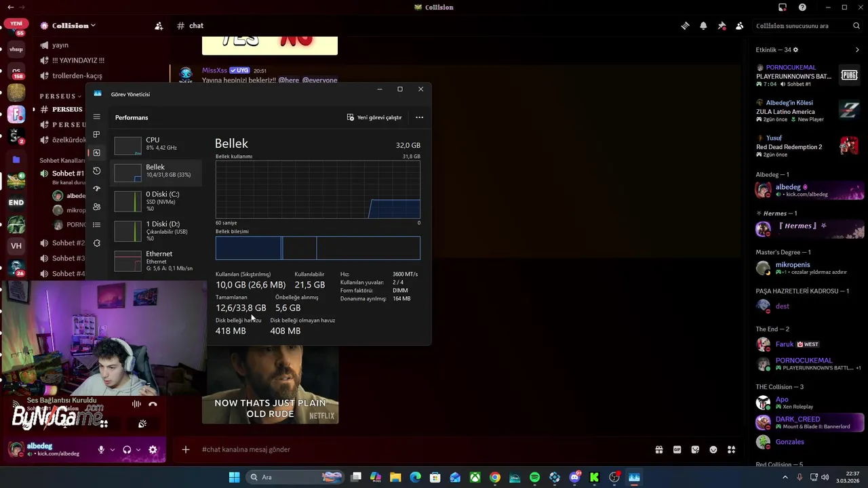868x488 pixels.
Task: Open Users icon in Task Manager sidebar
Action: pos(97,207)
